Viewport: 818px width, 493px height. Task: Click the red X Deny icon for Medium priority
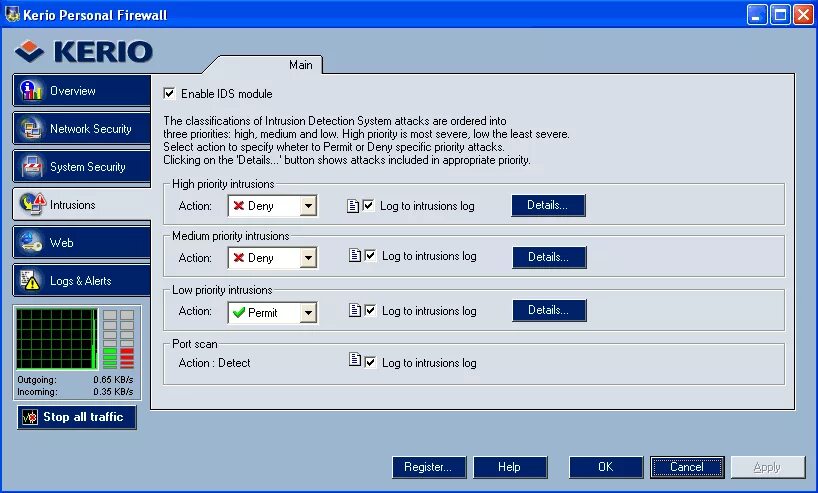point(238,258)
